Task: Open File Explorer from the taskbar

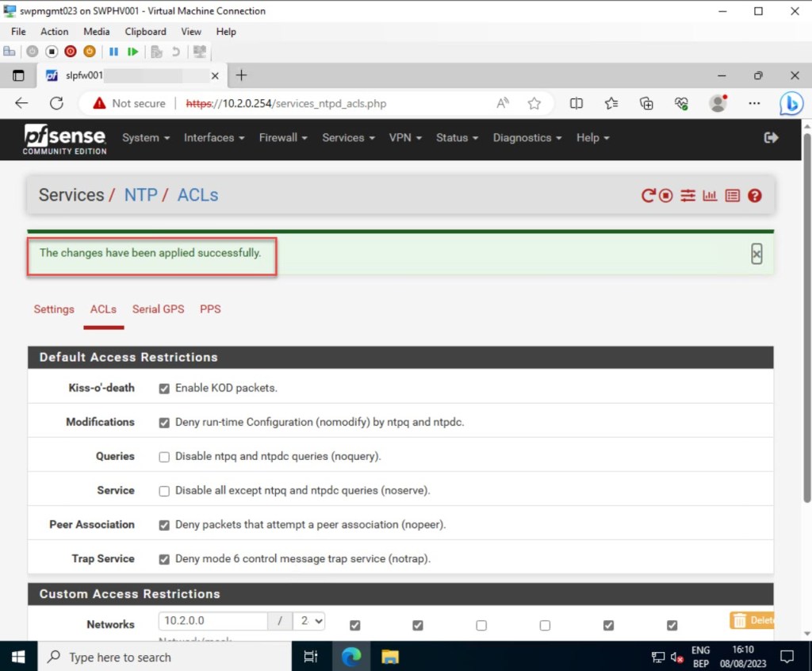Action: coord(389,657)
